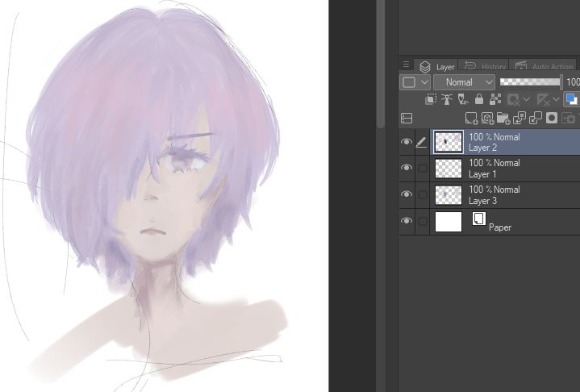Click the white Paper layer thumbnail
580x392 pixels.
click(449, 222)
